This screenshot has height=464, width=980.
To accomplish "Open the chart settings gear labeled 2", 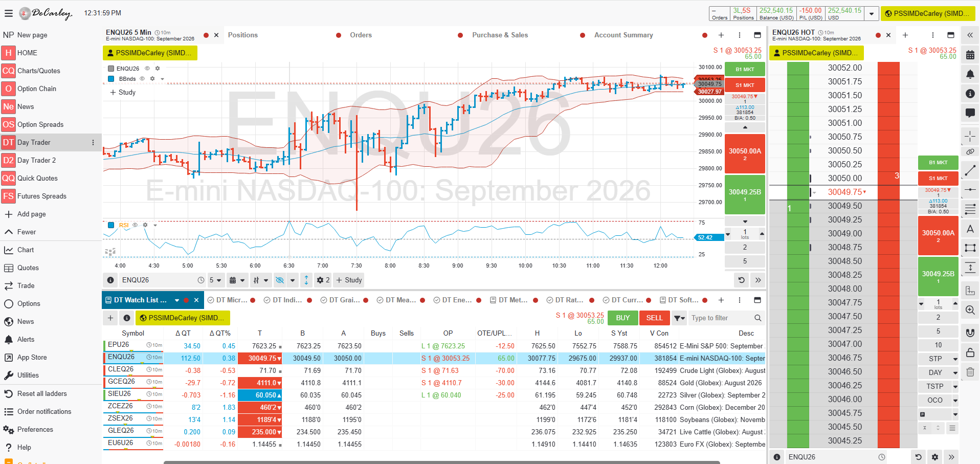I will tap(323, 280).
